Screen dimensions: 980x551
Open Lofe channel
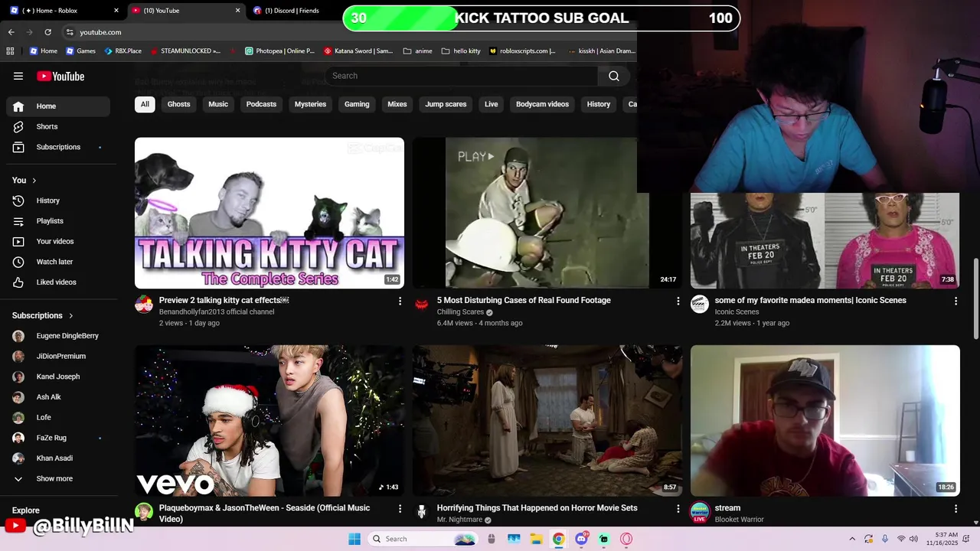(x=58, y=417)
